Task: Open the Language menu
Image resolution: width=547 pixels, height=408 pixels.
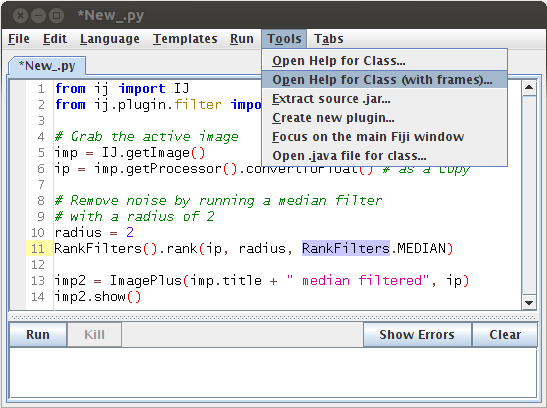Action: pyautogui.click(x=110, y=39)
